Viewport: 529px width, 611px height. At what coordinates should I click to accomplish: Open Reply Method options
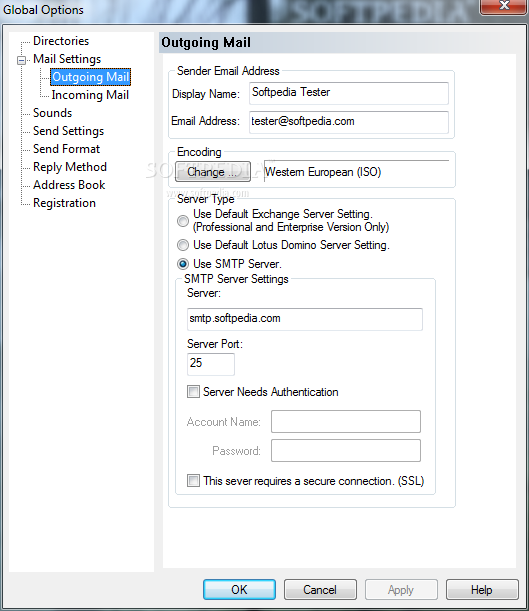tap(70, 167)
